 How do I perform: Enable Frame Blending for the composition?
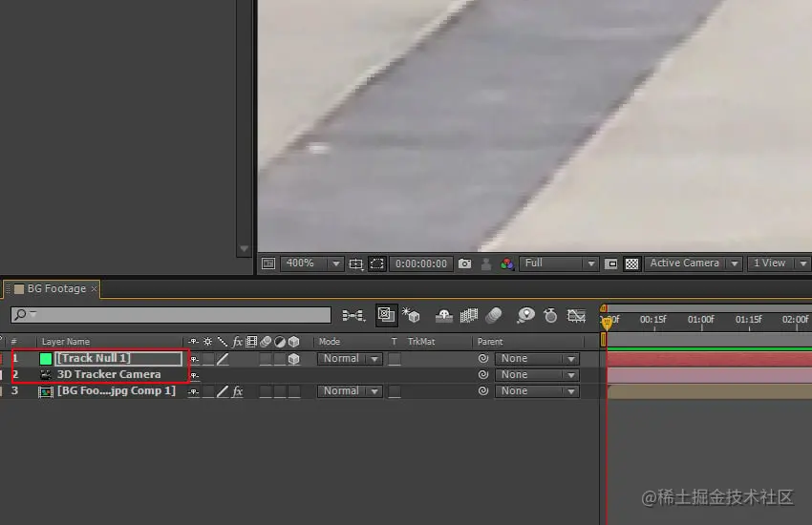pyautogui.click(x=469, y=315)
